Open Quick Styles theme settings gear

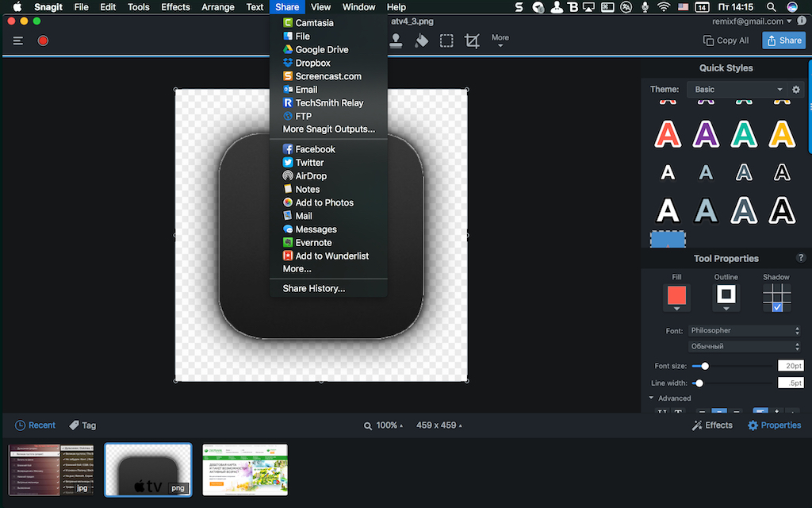coord(796,89)
